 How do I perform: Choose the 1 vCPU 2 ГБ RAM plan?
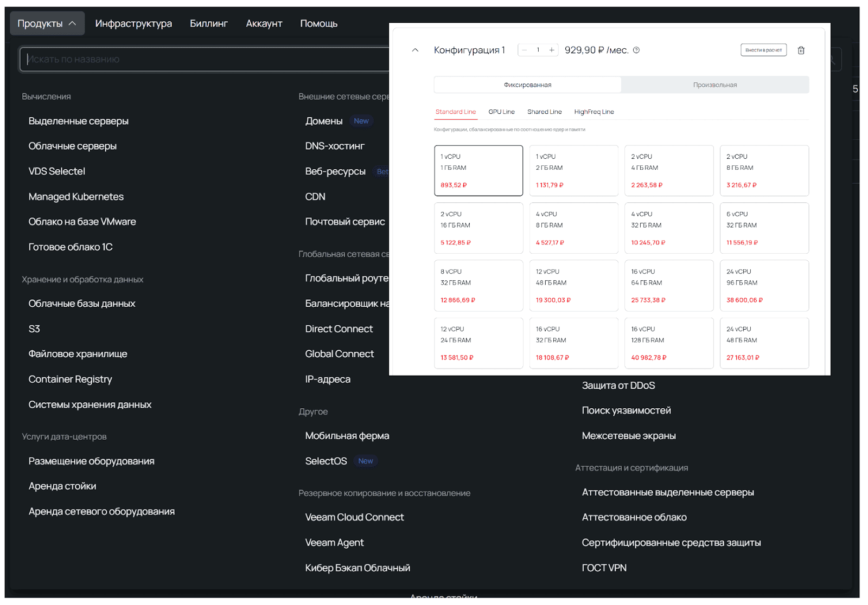click(x=573, y=170)
